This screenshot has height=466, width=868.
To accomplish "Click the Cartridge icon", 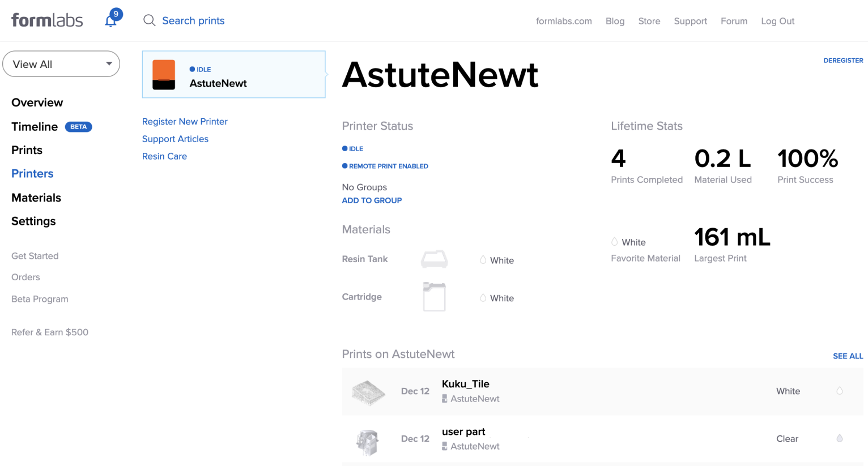I will point(435,297).
